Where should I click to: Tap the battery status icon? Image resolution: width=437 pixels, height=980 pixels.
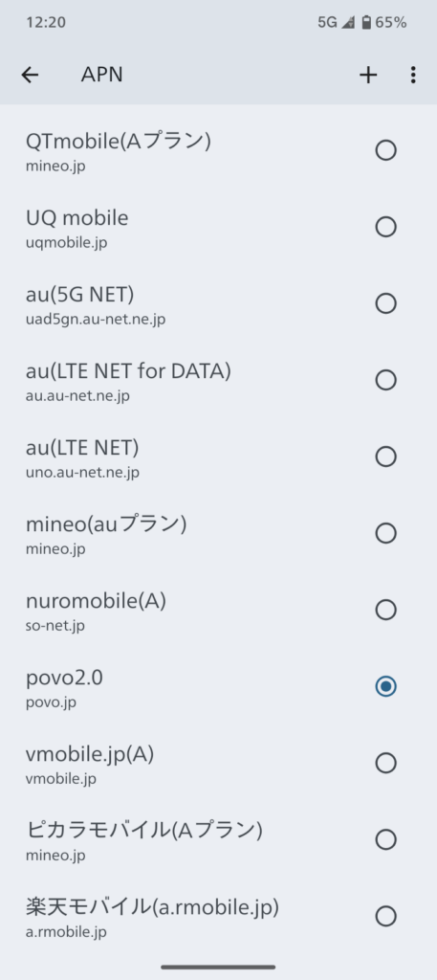pyautogui.click(x=366, y=23)
